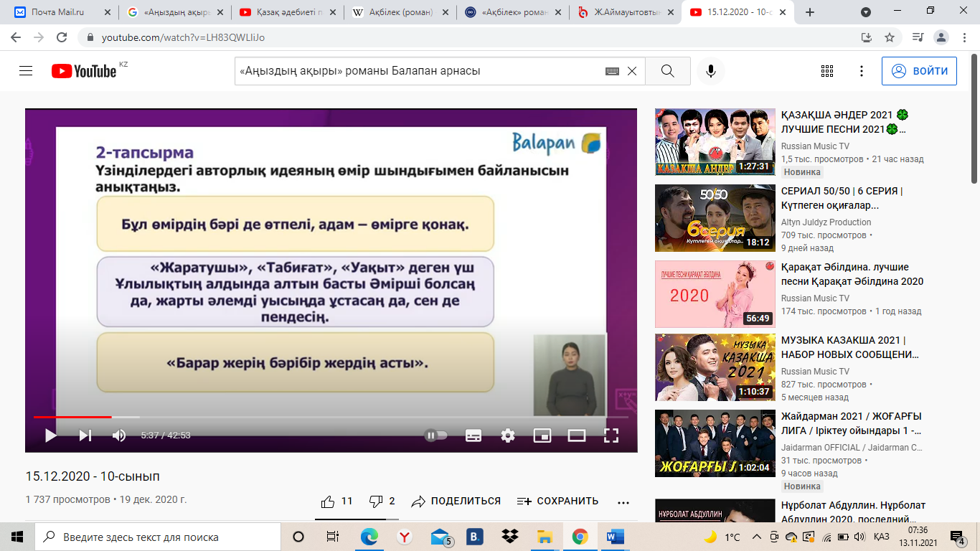Switch to the Google «Аңыздың ақыры» tab
980x551 pixels.
click(175, 12)
